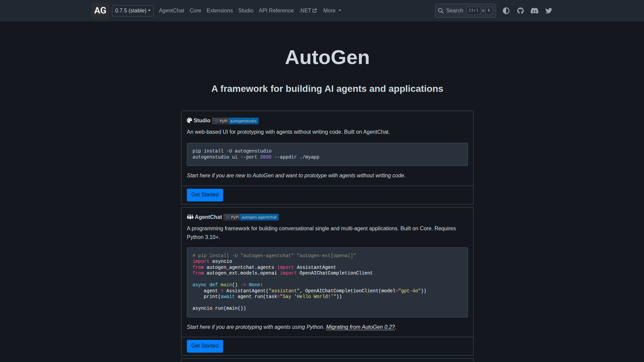Click Get Started under Studio
Image resolution: width=644 pixels, height=362 pixels.
pyautogui.click(x=205, y=195)
